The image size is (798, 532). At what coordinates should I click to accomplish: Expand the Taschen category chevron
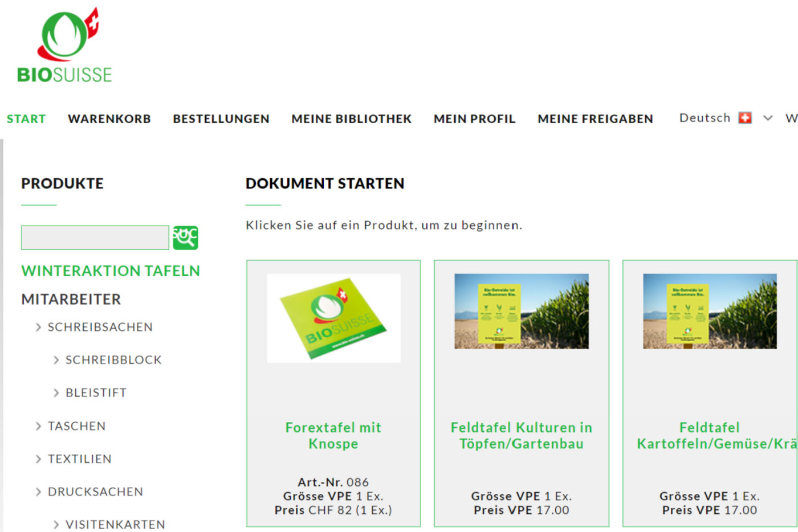click(x=38, y=427)
